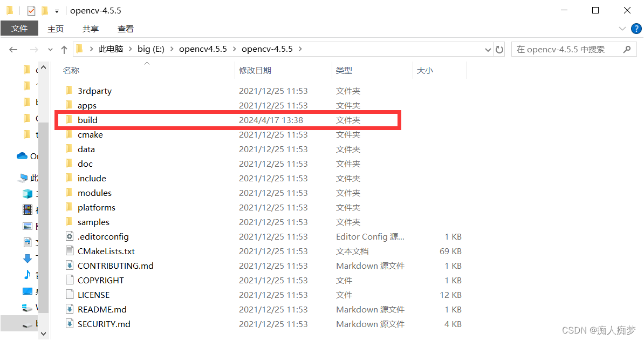Click the Properties checkmark quick-access icon
Viewport: 644px width, 340px height.
click(x=31, y=11)
